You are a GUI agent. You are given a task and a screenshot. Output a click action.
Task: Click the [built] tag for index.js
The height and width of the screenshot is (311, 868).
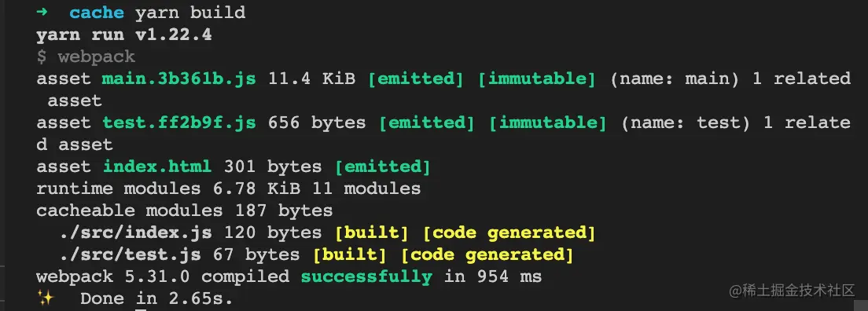(371, 233)
